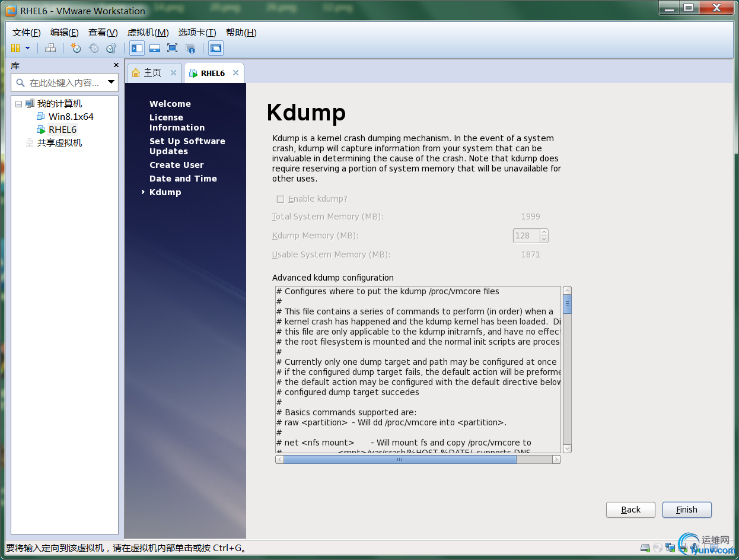Click Kdump in the setup sidebar
Screen dimensions: 739x560
(x=165, y=192)
